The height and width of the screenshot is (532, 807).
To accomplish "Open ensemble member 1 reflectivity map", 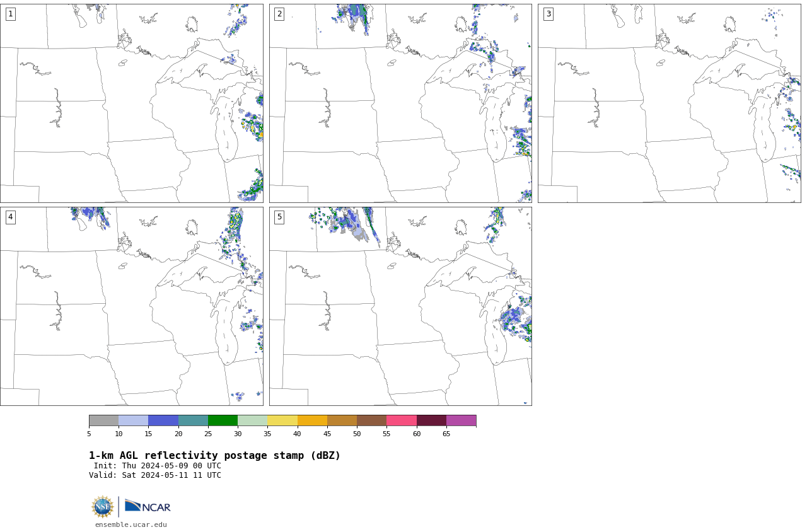I will [131, 103].
